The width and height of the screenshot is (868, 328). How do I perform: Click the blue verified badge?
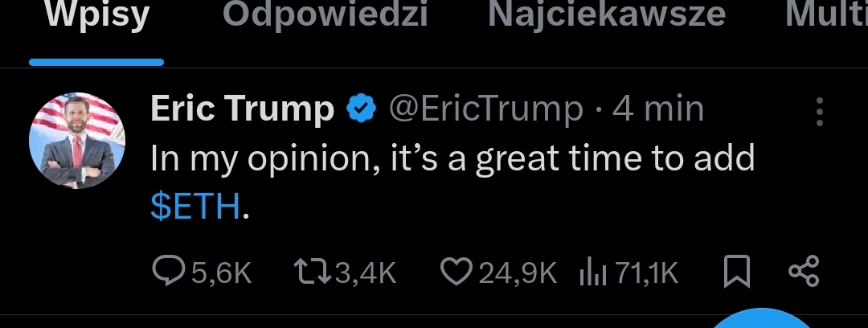coord(362,109)
